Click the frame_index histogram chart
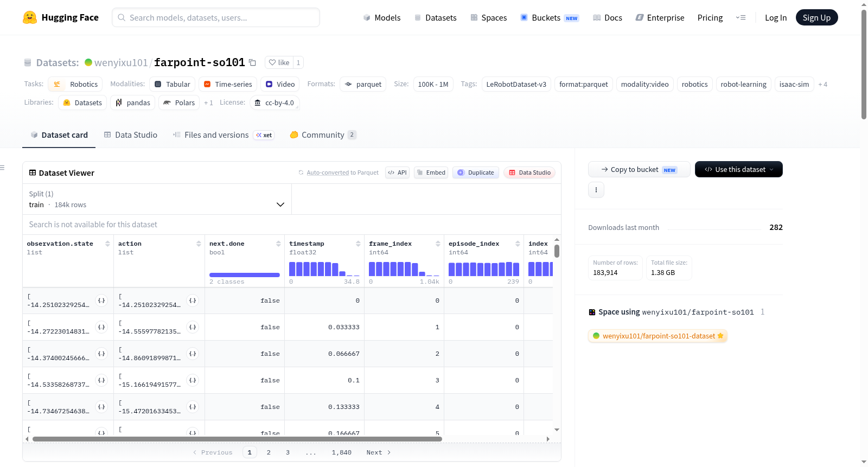Image resolution: width=868 pixels, height=467 pixels. (404, 269)
